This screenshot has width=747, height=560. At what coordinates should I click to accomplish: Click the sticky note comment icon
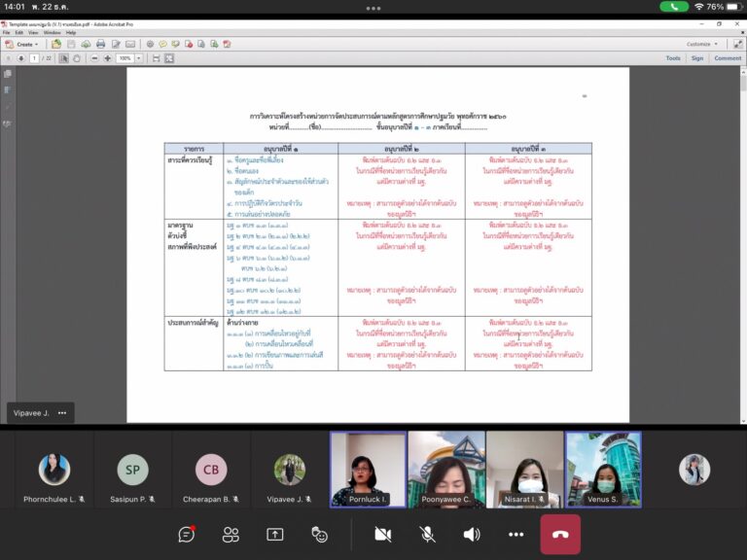(x=163, y=45)
